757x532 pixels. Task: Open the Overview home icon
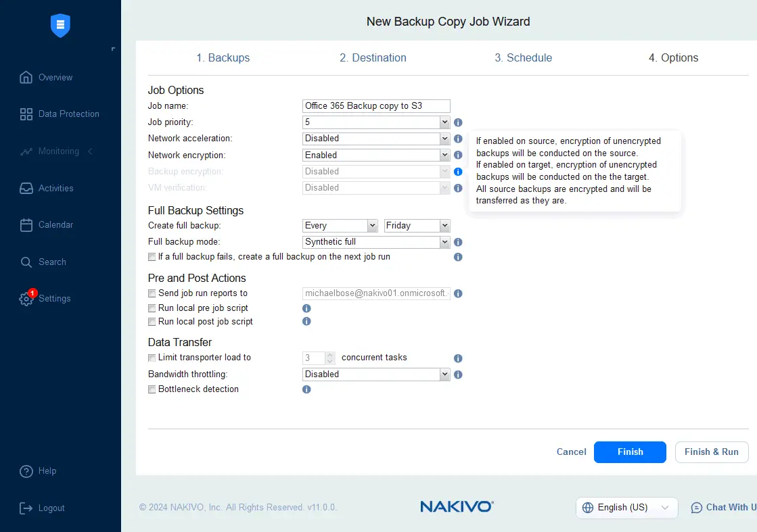[26, 77]
